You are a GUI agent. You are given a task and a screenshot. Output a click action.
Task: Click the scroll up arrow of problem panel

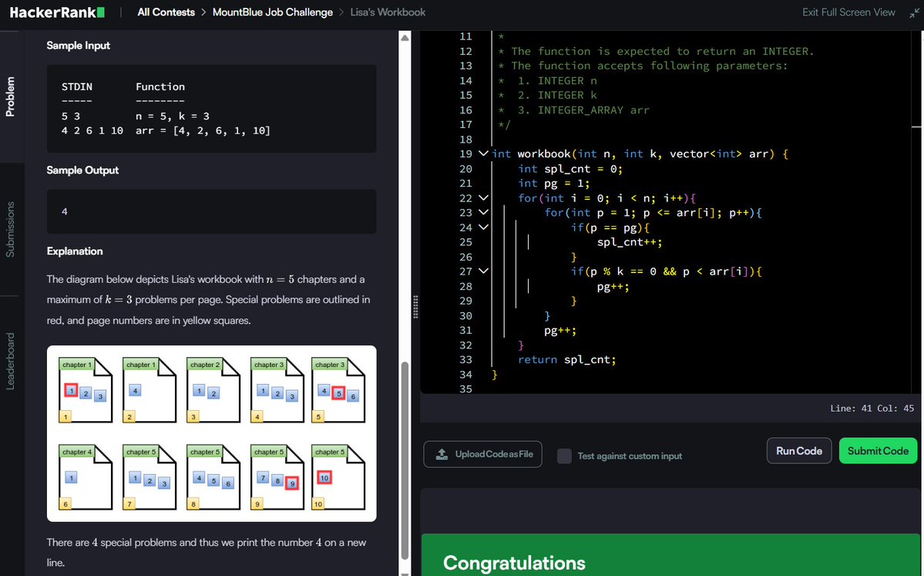coord(405,38)
